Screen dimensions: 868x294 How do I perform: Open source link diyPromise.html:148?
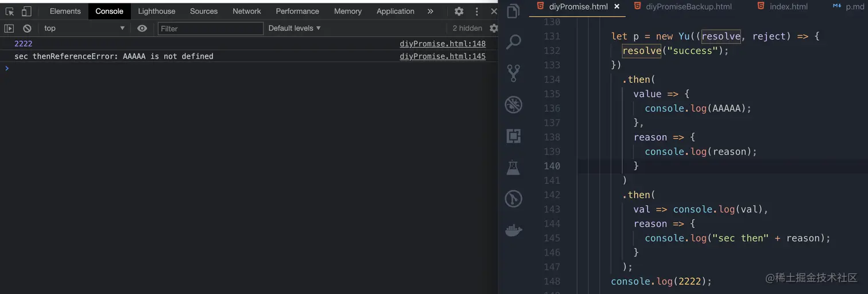pos(443,44)
